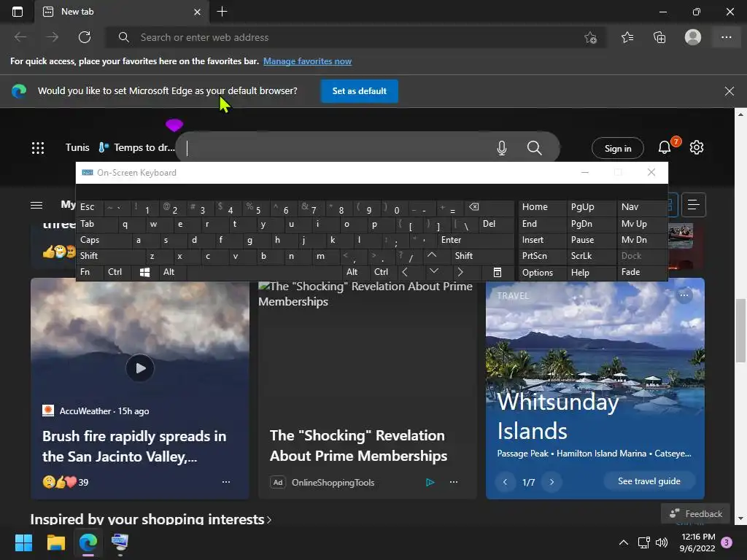
Task: Toggle Fn key on On-Screen Keyboard
Action: (90, 272)
